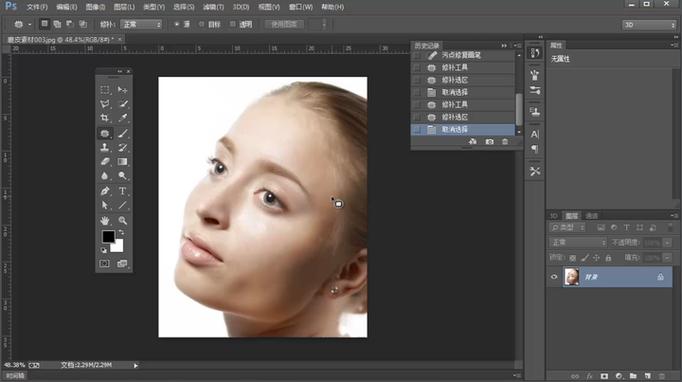Select the Line shape tool
Viewport: 682px width, 382px height.
click(x=123, y=205)
